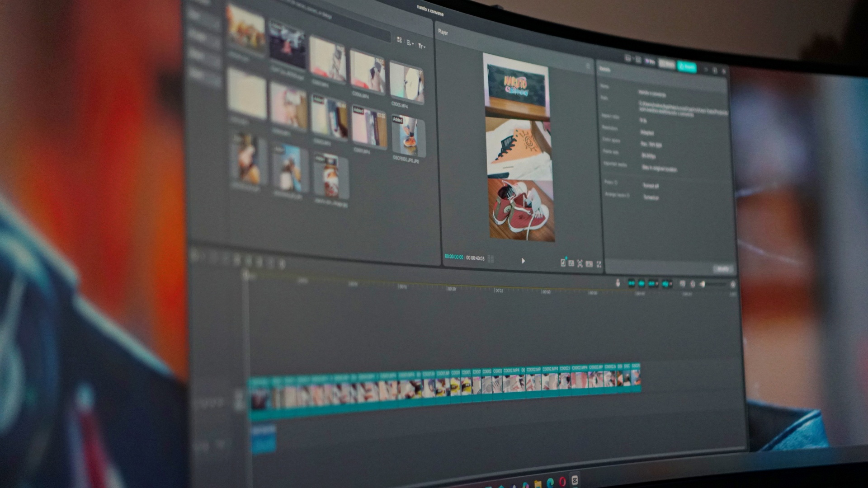Click the Modify button in Details panel
Image resolution: width=868 pixels, height=488 pixels.
coord(722,269)
